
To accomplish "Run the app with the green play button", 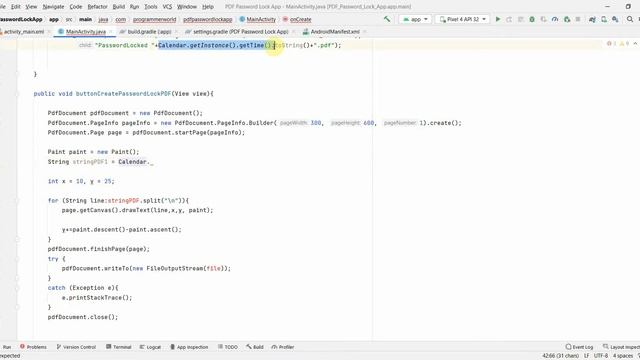I will (498, 19).
